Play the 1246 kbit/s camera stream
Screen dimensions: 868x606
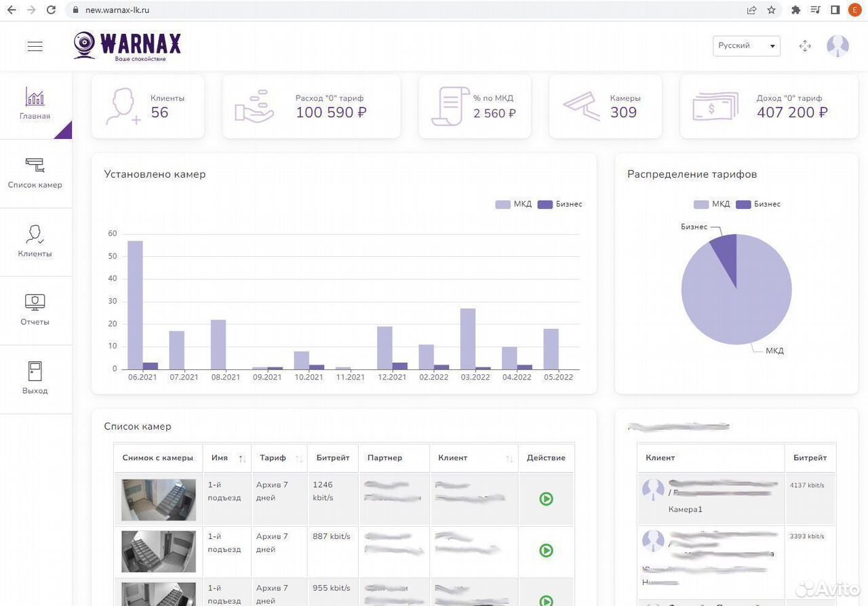point(546,499)
